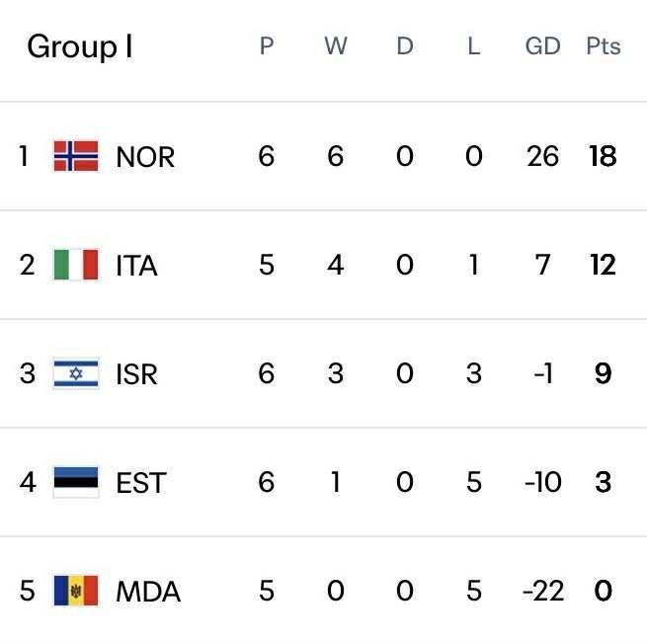This screenshot has width=647, height=644.
Task: Click the Israel flag icon
Action: pyautogui.click(x=76, y=373)
